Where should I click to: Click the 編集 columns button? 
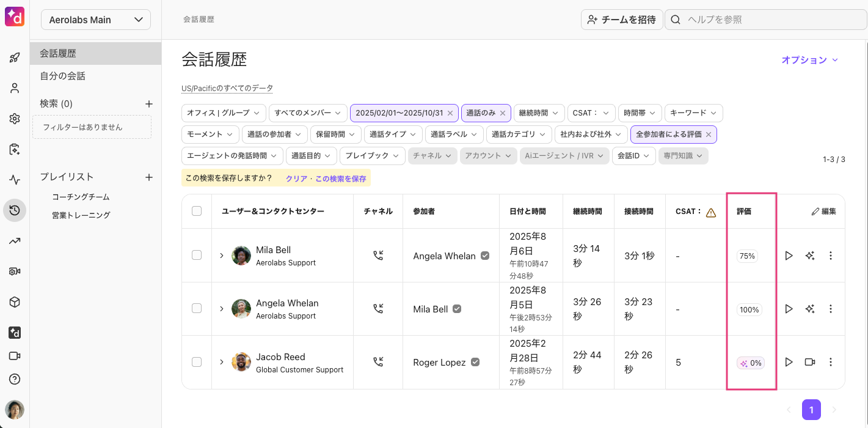point(823,212)
